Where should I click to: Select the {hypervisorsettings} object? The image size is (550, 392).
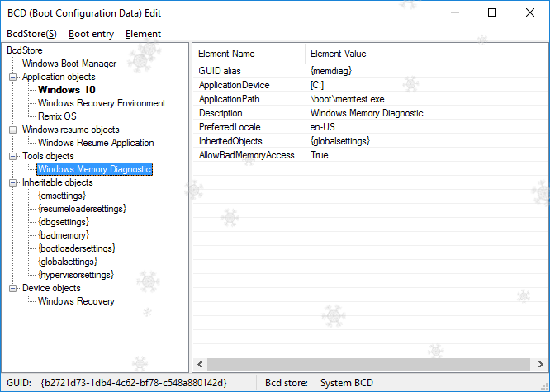76,275
